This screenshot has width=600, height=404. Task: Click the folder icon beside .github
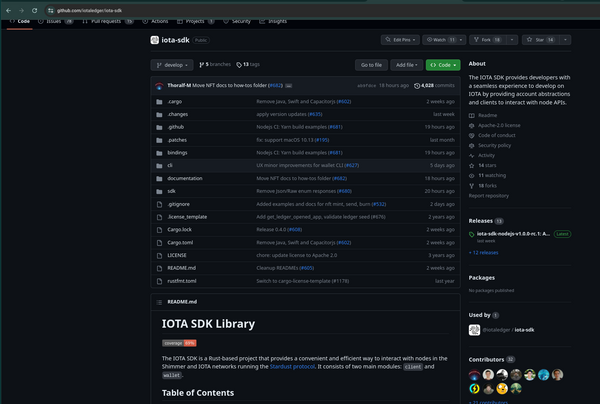[159, 127]
